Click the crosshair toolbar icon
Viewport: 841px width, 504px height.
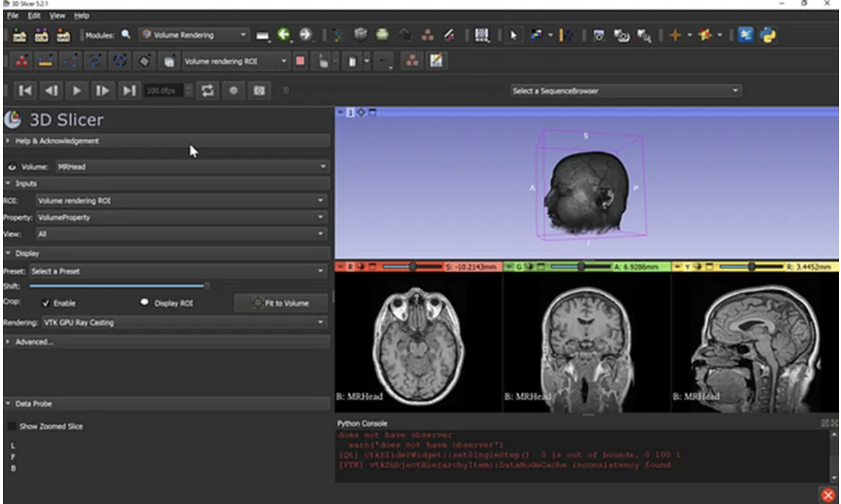click(x=675, y=36)
